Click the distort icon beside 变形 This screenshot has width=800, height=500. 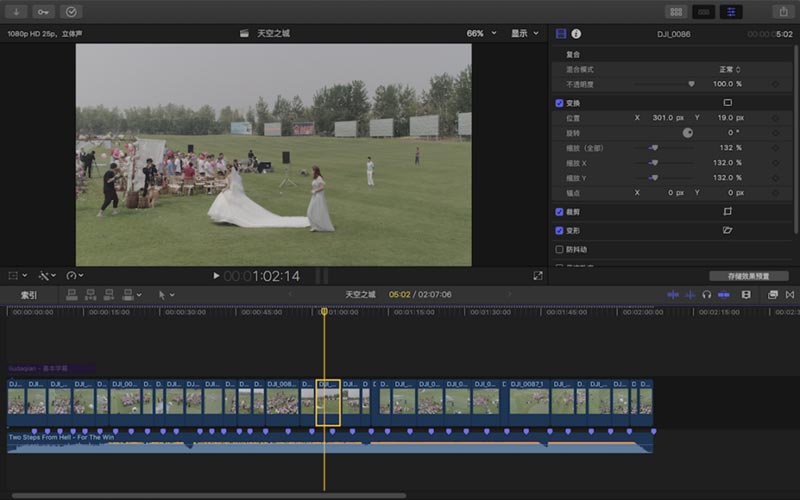tap(727, 230)
